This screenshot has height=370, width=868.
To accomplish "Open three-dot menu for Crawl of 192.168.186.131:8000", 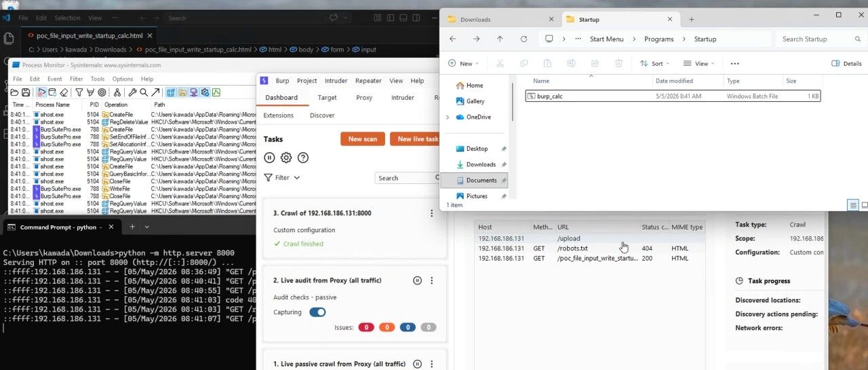I will 431,213.
